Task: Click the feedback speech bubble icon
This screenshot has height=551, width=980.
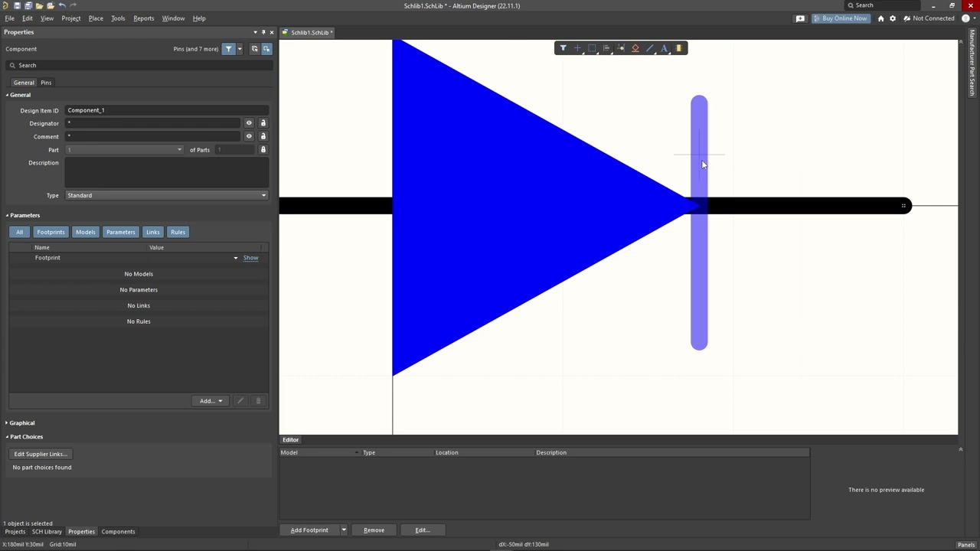Action: pyautogui.click(x=800, y=18)
